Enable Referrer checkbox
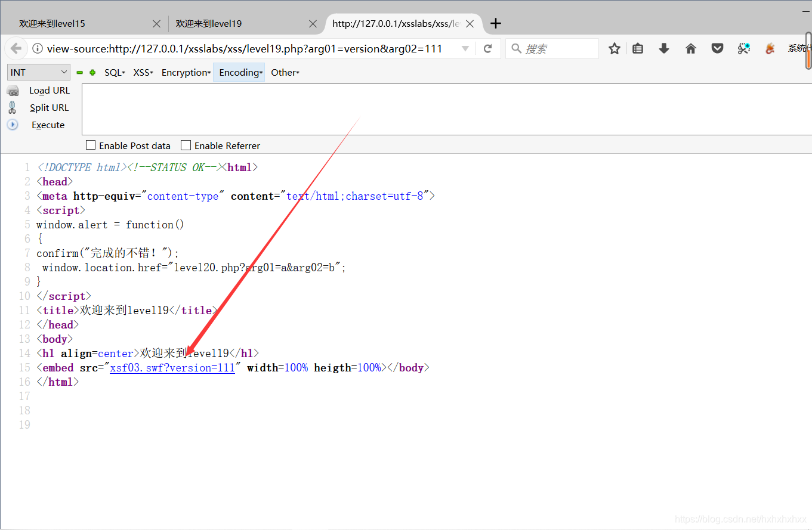Screen dimensions: 812x530 pos(186,145)
